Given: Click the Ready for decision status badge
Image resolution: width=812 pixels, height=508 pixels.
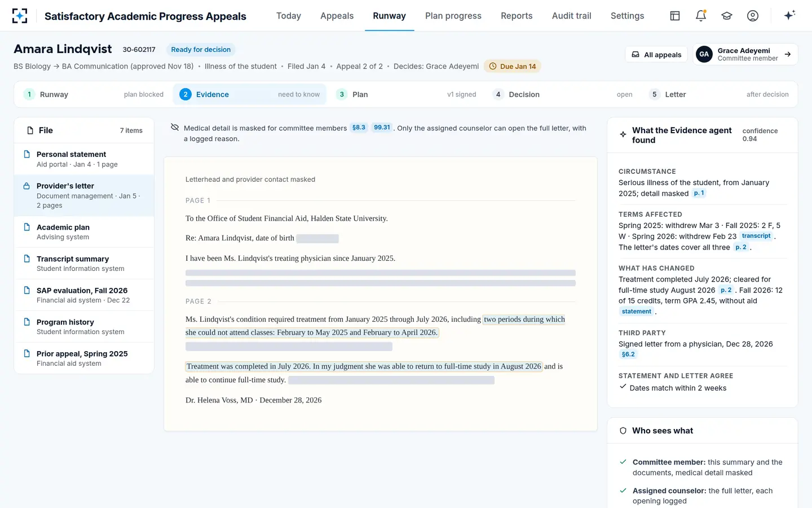Looking at the screenshot, I should [201, 50].
